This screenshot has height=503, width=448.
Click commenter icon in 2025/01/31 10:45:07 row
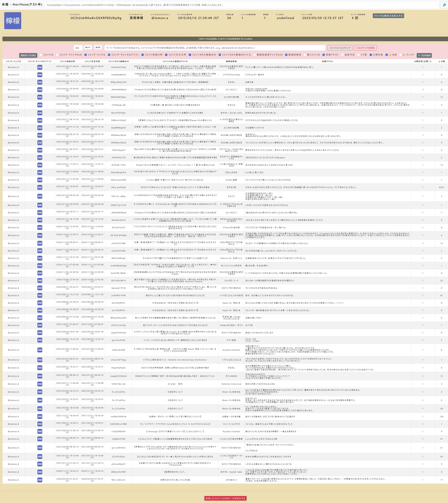(40, 187)
